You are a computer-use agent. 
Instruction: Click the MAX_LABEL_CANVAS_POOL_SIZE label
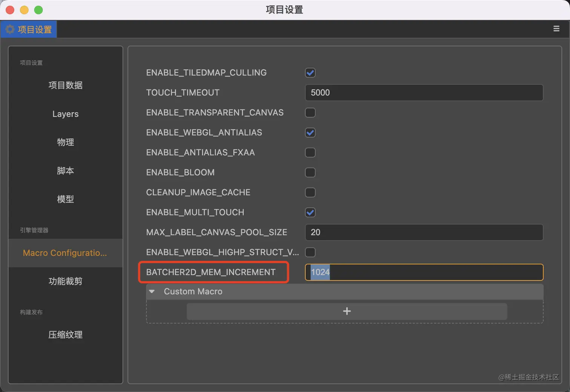click(x=217, y=232)
